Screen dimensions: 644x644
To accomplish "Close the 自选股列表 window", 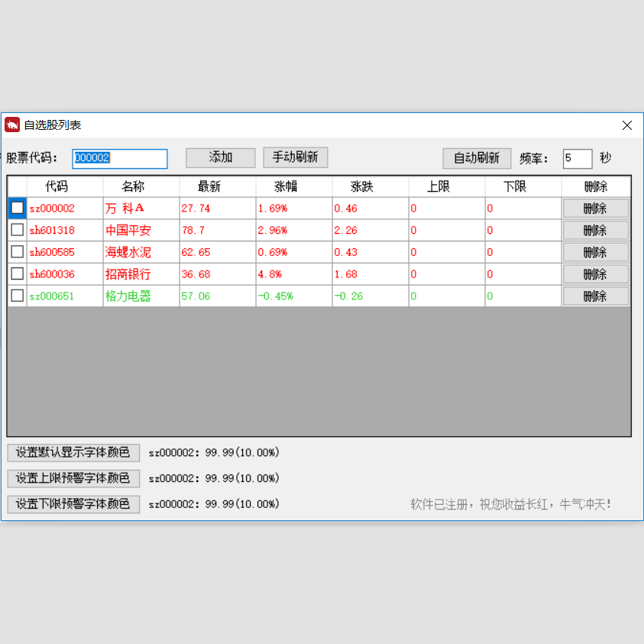I will tap(626, 125).
